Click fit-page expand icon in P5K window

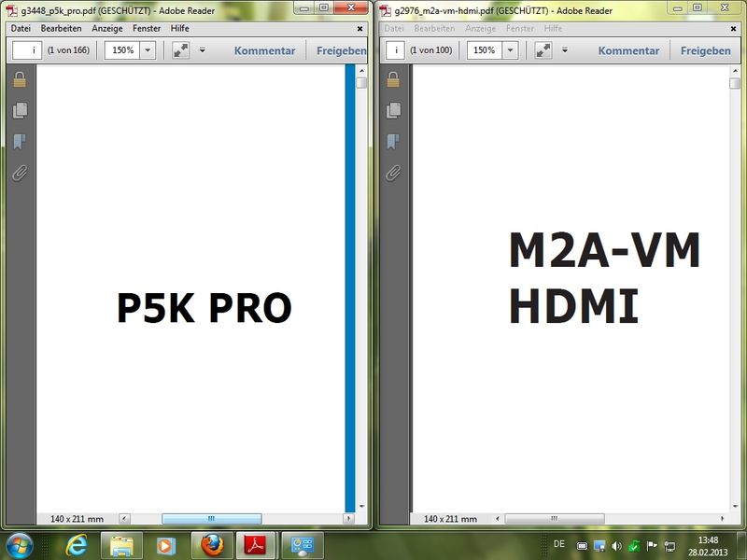180,50
